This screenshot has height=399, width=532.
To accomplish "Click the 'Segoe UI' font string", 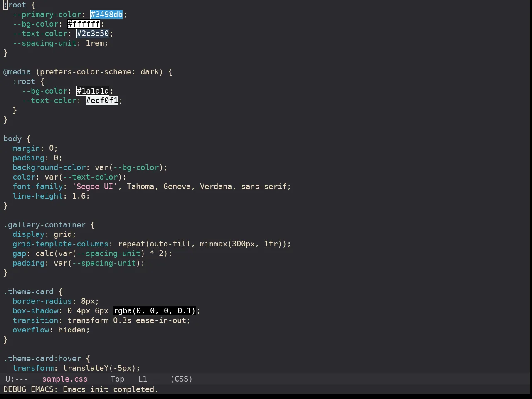I will [95, 187].
